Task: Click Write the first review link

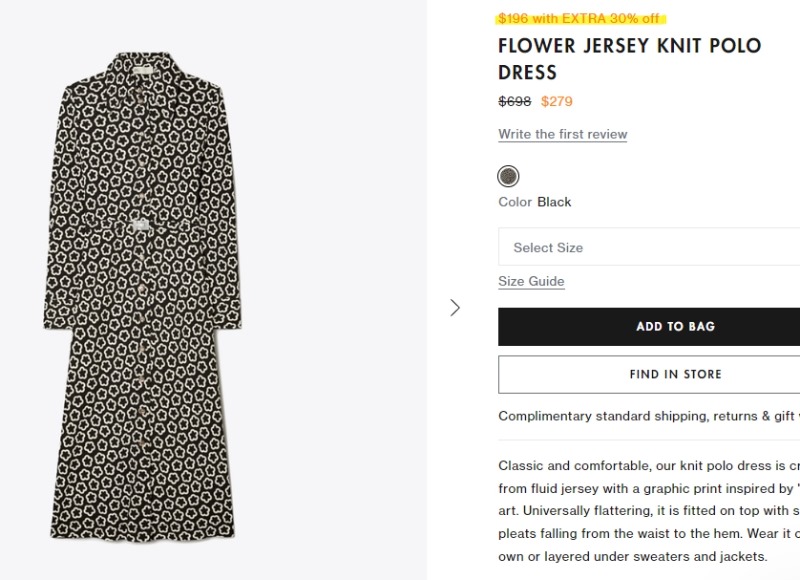Action: (562, 134)
